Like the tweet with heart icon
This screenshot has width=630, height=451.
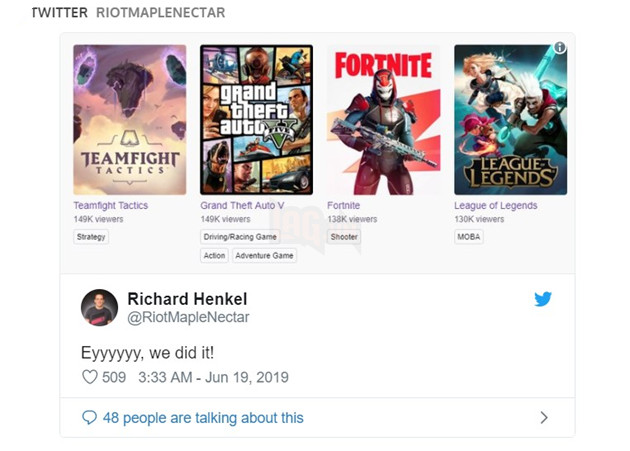(x=89, y=377)
